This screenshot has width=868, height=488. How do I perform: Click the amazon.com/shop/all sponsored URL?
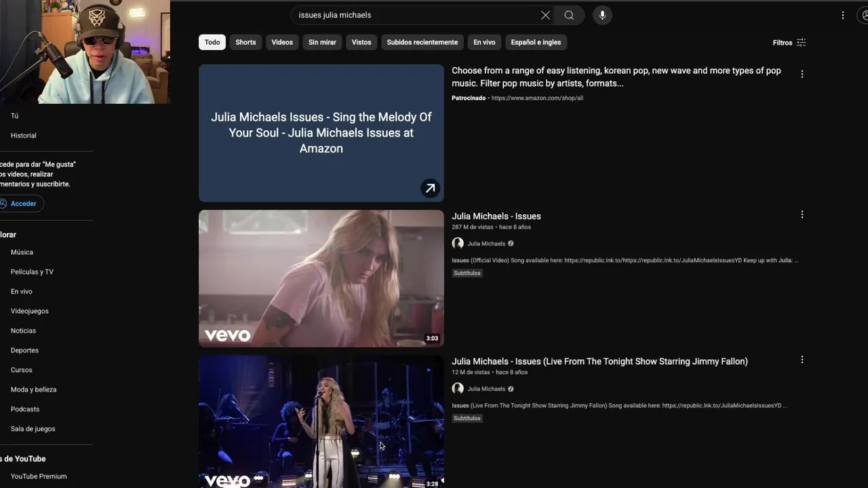point(537,98)
